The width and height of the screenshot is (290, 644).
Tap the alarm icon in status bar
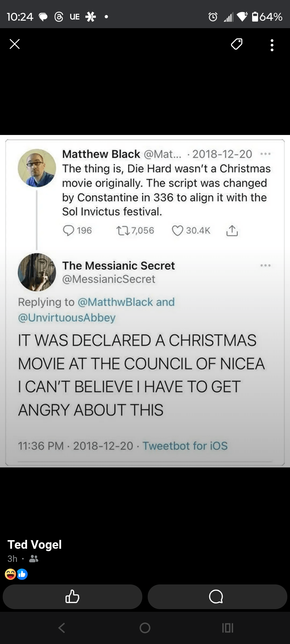(213, 17)
